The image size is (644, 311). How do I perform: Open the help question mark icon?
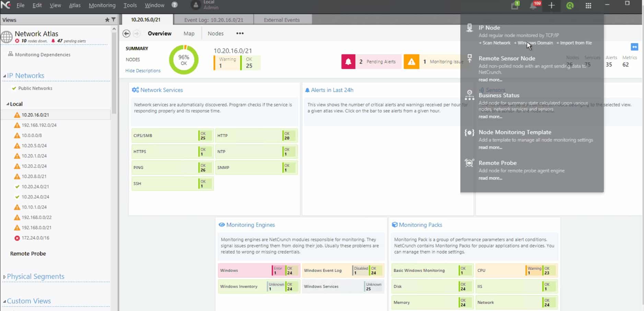[175, 5]
